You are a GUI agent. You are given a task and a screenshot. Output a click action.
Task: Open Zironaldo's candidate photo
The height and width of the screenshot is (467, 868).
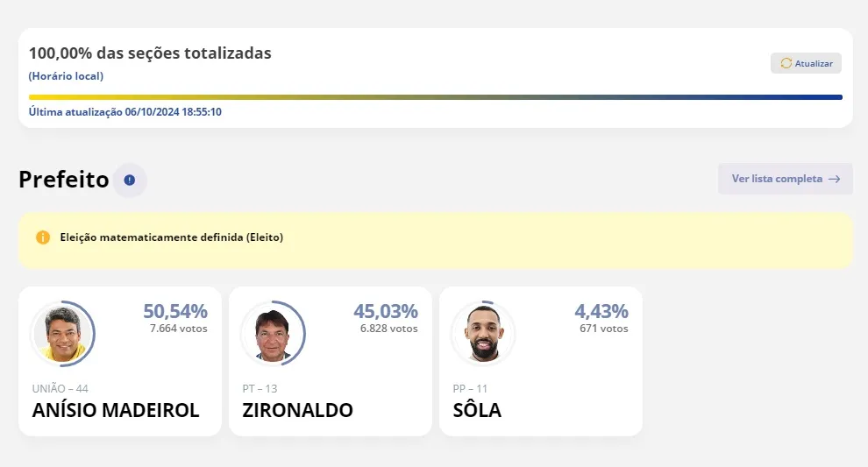[x=273, y=334]
